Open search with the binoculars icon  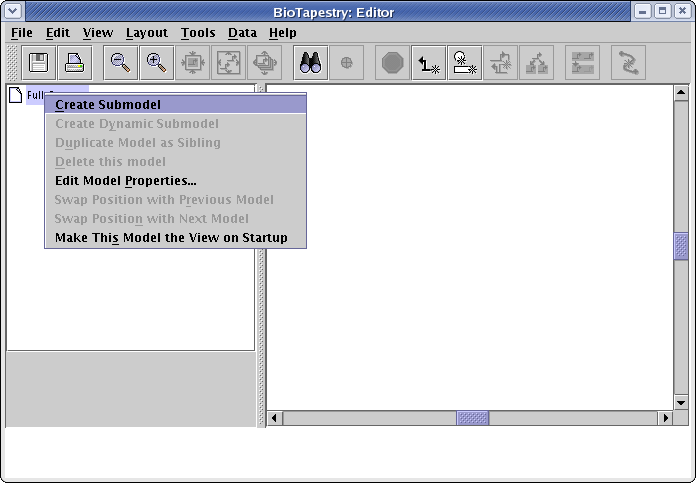[310, 63]
